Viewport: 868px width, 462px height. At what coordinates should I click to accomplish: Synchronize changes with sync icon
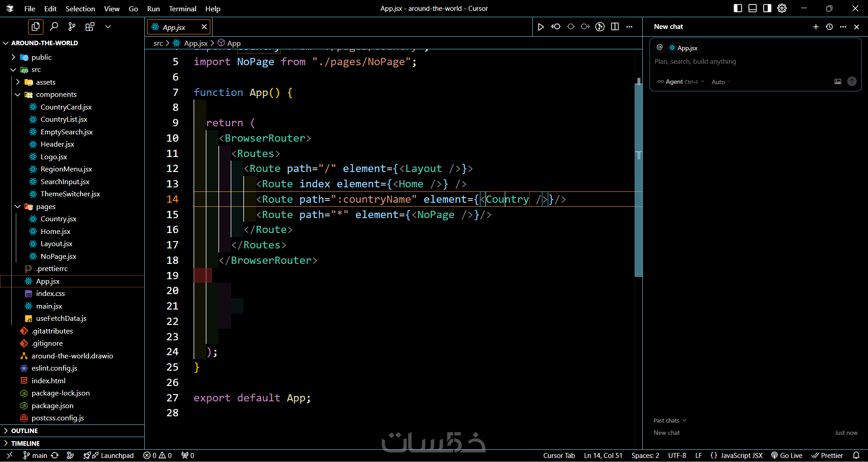click(x=55, y=455)
